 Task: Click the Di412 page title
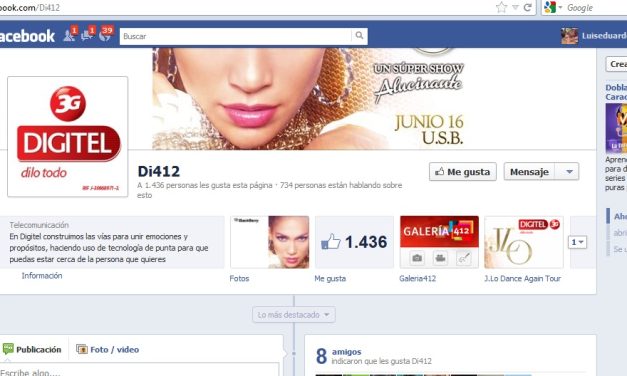tap(159, 171)
